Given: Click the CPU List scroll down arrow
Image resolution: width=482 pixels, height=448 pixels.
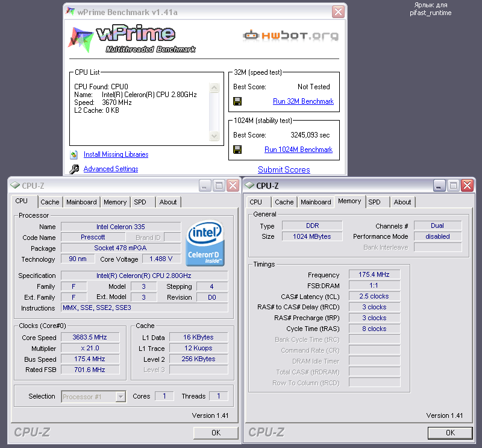Looking at the screenshot, I should pos(214,136).
